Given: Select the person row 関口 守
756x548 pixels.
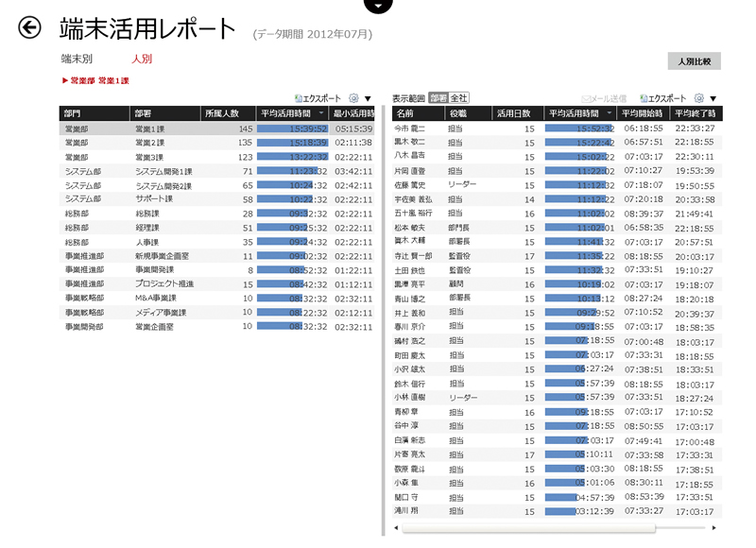Looking at the screenshot, I should (x=558, y=497).
